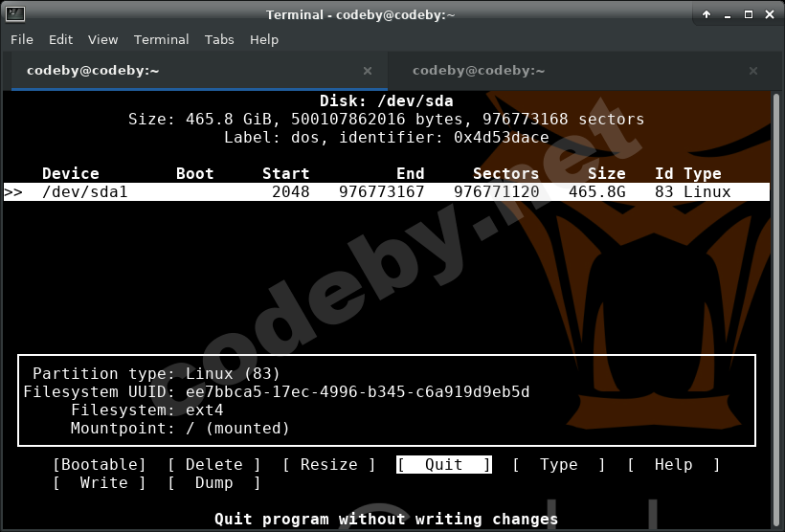The width and height of the screenshot is (785, 532).
Task: Click the End column header
Action: [411, 173]
